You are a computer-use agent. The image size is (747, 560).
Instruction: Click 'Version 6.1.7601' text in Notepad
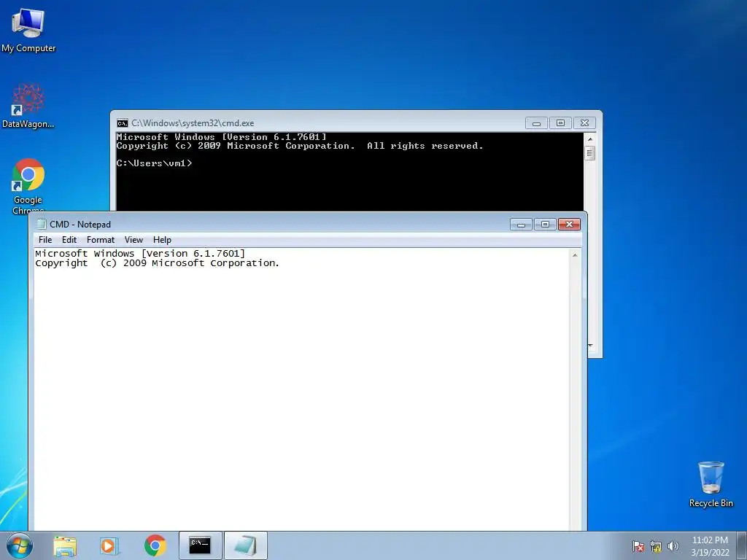pyautogui.click(x=193, y=253)
